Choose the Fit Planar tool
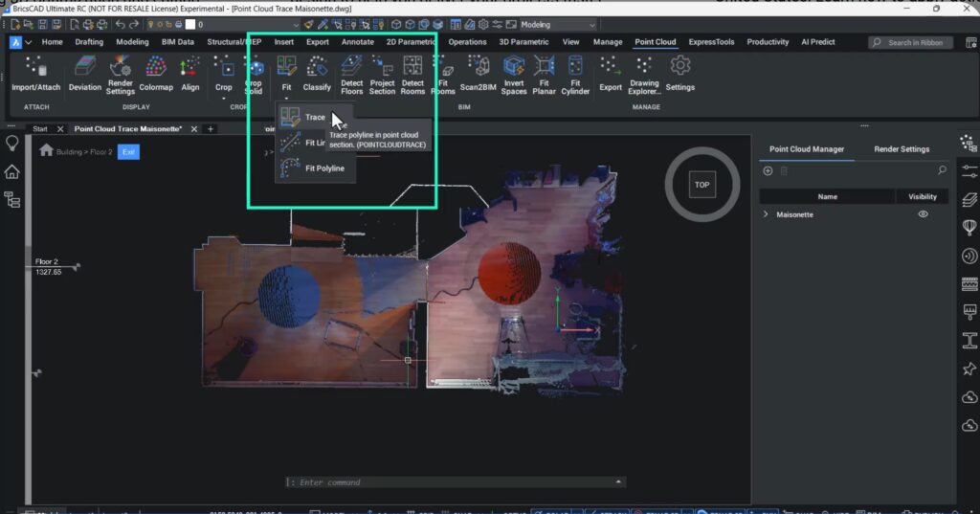This screenshot has height=514, width=980. click(x=544, y=75)
